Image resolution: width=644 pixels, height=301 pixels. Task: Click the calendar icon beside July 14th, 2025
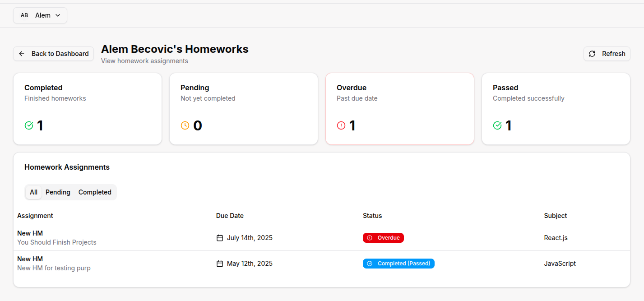[220, 238]
